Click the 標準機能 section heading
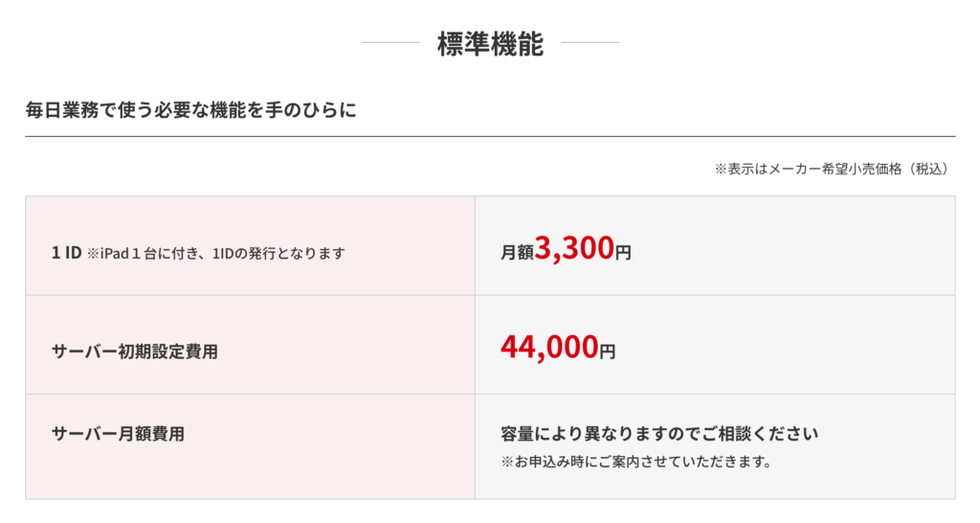980x523 pixels. point(490,44)
